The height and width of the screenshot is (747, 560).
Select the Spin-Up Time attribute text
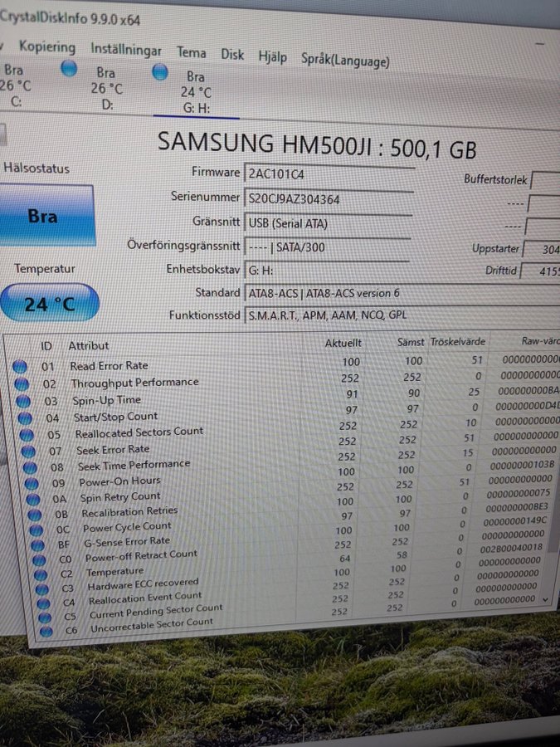pos(107,400)
